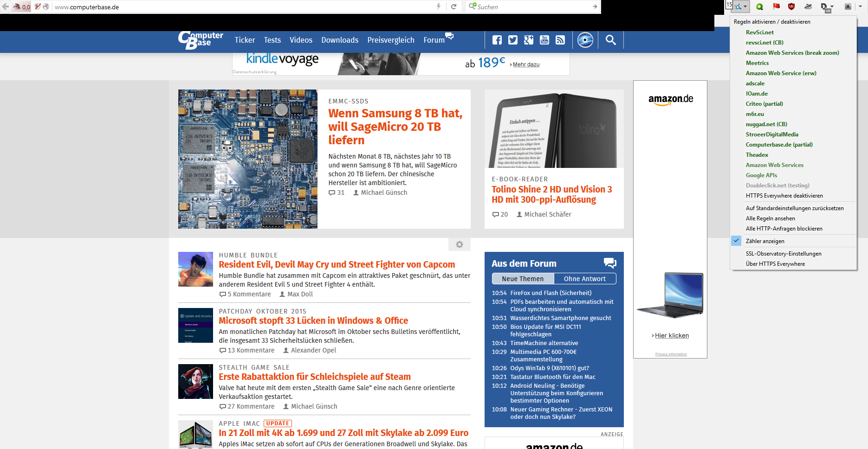Screen dimensions: 868x449
Task: Open Ticker in site navigation
Action: point(245,40)
